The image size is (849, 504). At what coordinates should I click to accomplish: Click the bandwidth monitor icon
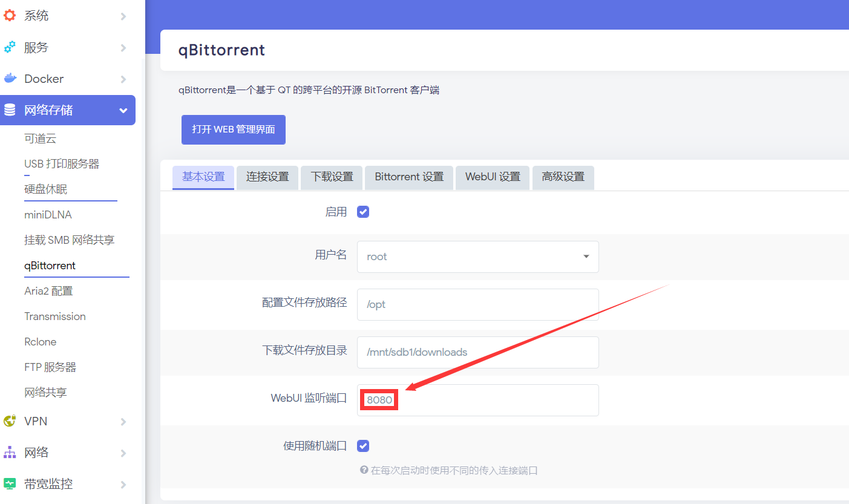click(10, 484)
